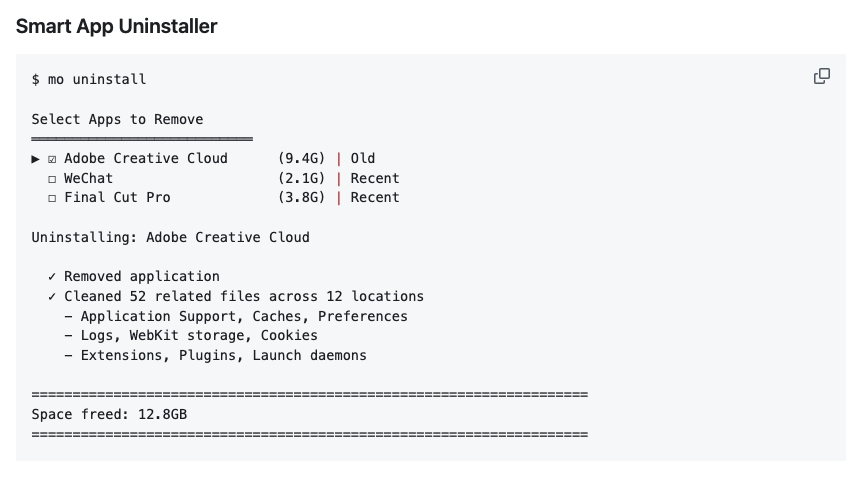Select the Final Cut Pro app entry
This screenshot has height=480, width=865.
117,197
